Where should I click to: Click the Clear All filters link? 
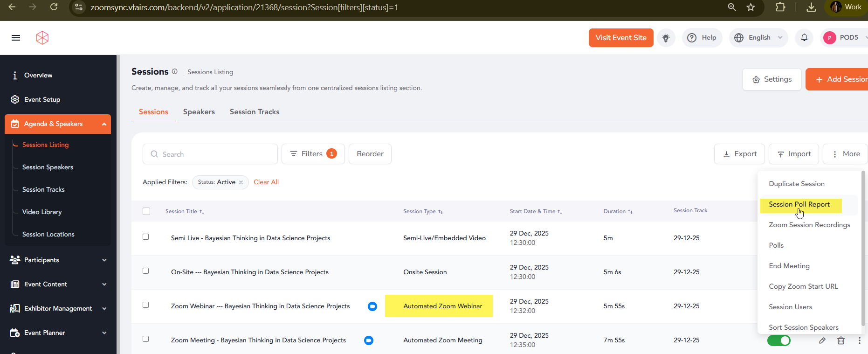tap(266, 182)
